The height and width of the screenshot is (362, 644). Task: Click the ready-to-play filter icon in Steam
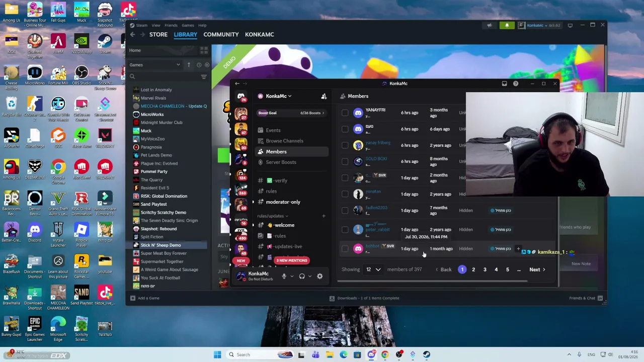[x=207, y=65]
